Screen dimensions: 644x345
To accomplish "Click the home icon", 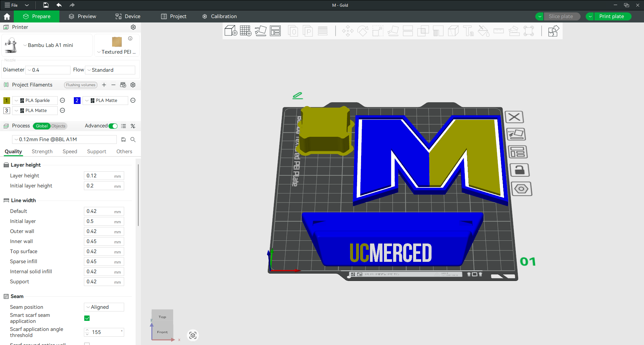I will click(x=7, y=16).
